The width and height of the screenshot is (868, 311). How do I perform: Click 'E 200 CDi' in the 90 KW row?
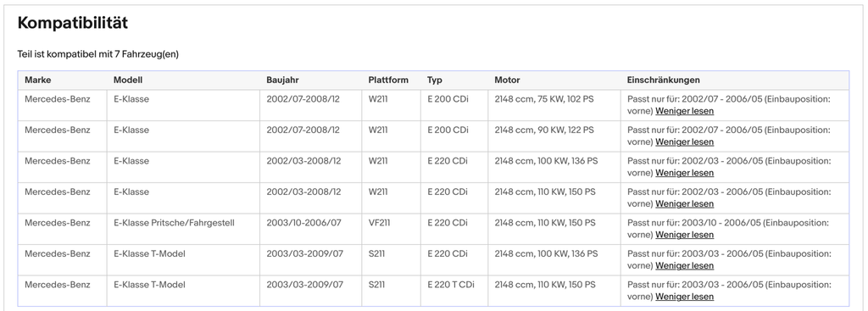tap(448, 130)
